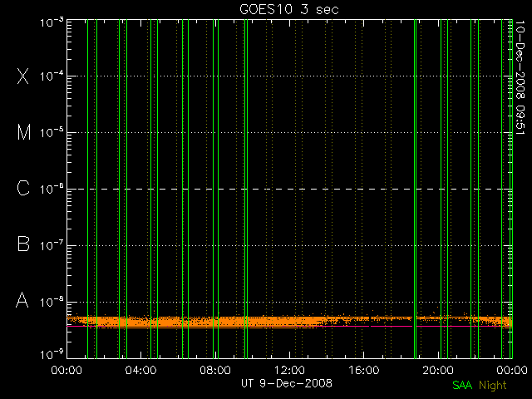The width and height of the screenshot is (532, 399).
Task: Select the C flare class label
Action: point(23,188)
